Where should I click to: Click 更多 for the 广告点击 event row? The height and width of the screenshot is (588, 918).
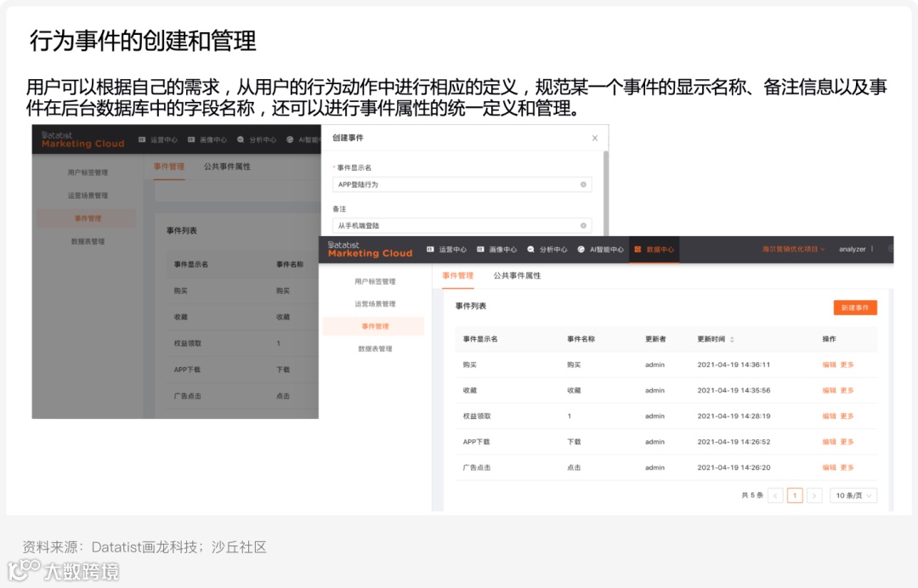(x=847, y=467)
